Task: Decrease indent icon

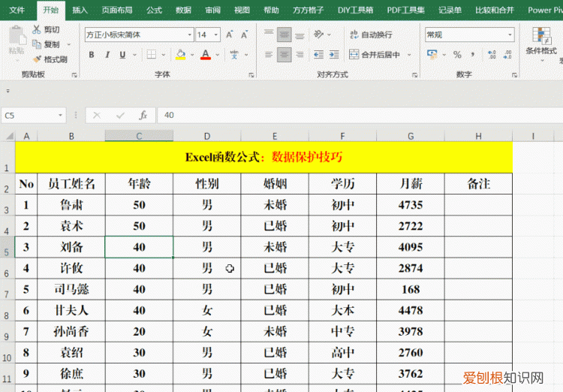Action: (318, 55)
